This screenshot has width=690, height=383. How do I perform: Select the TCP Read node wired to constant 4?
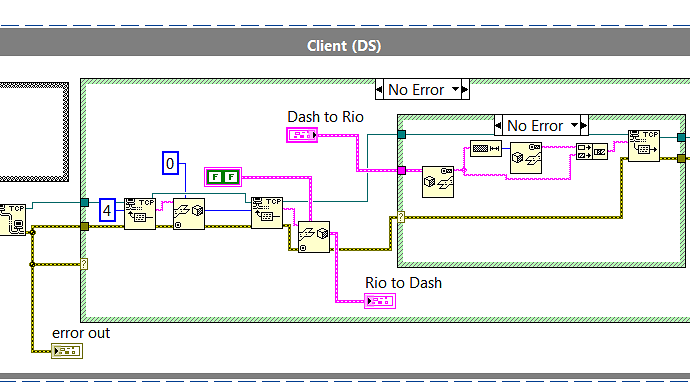(x=140, y=214)
